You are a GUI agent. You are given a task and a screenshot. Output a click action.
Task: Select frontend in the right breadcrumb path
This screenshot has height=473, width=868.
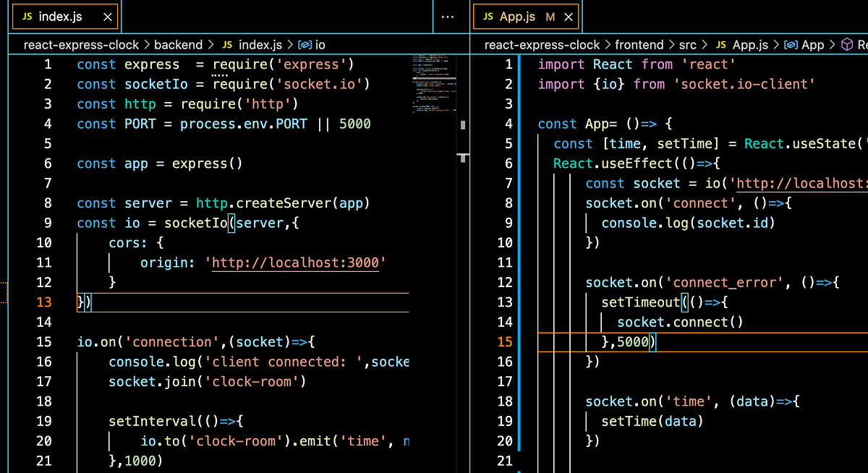(639, 44)
